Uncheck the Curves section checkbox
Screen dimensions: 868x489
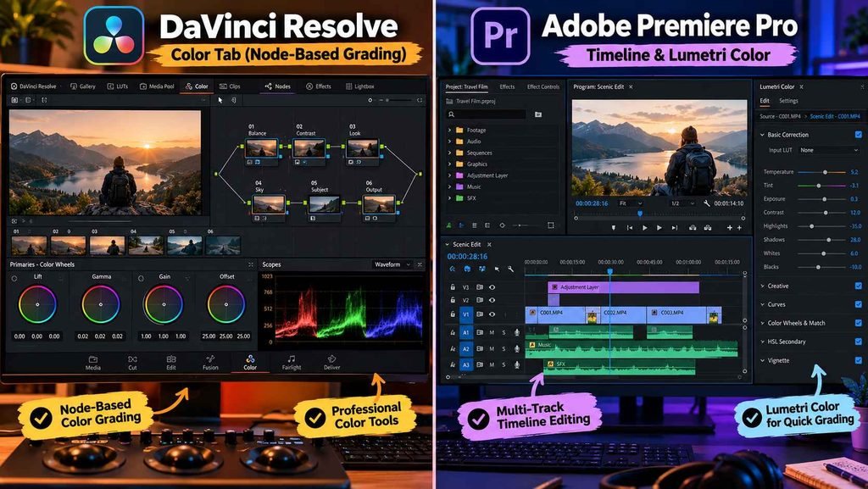pos(858,304)
